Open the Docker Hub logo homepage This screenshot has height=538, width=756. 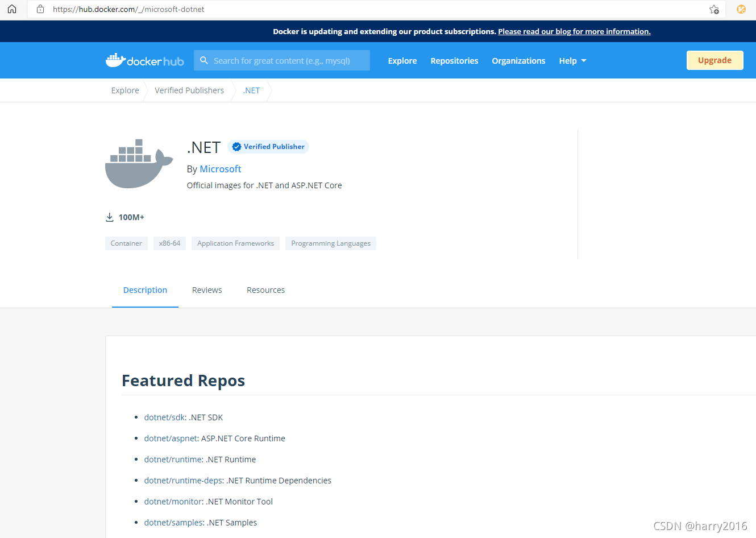[x=144, y=60]
